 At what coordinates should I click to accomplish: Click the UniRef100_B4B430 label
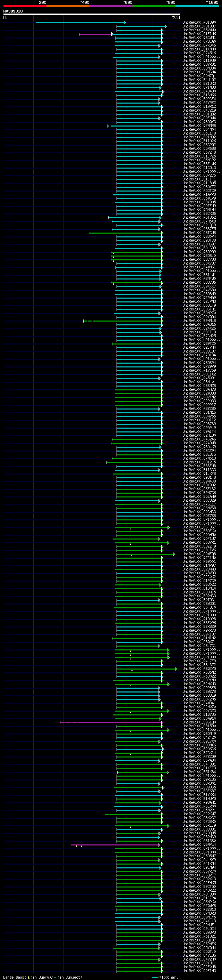coord(199,91)
